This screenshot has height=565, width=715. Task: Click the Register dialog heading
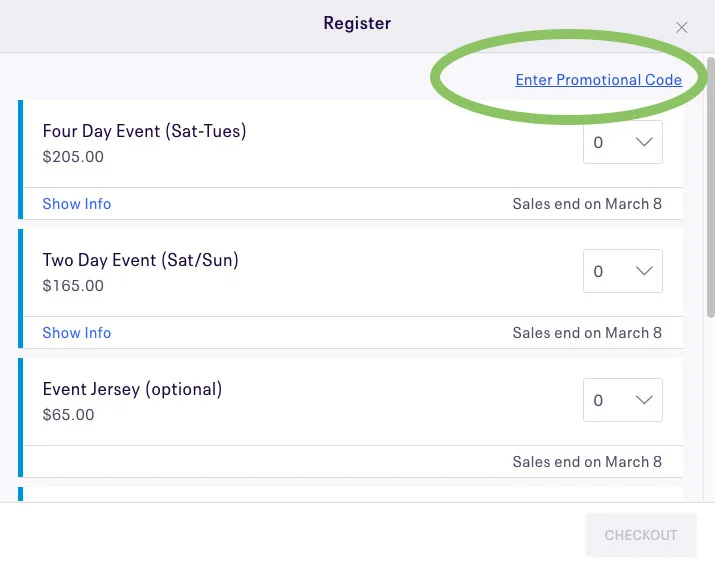(x=357, y=23)
